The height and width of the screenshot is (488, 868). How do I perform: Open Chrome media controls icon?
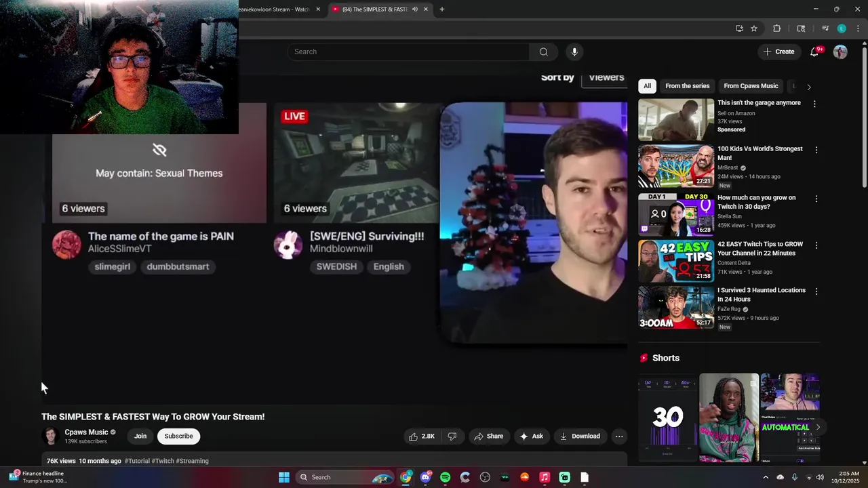[x=825, y=28]
